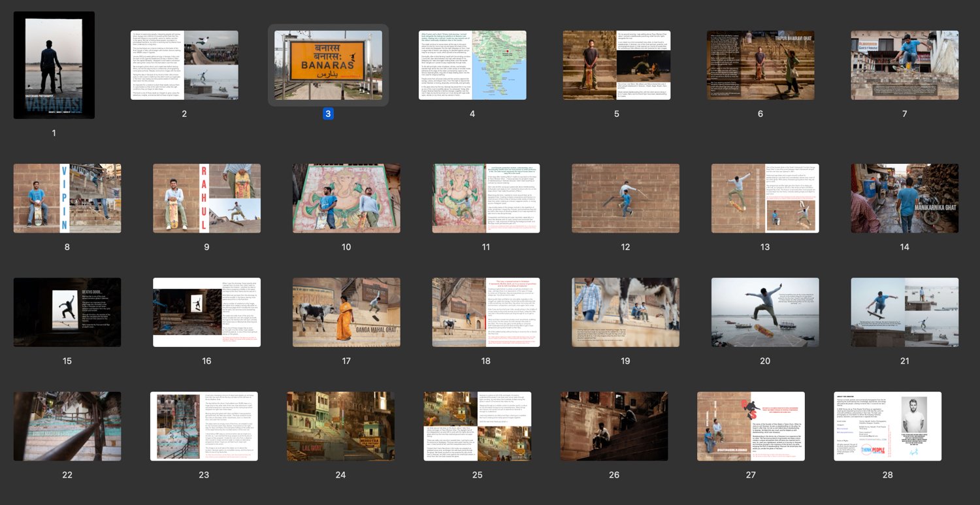The width and height of the screenshot is (980, 505).
Task: Select page 24 Lal Ghat night thumbnail
Action: [340, 426]
